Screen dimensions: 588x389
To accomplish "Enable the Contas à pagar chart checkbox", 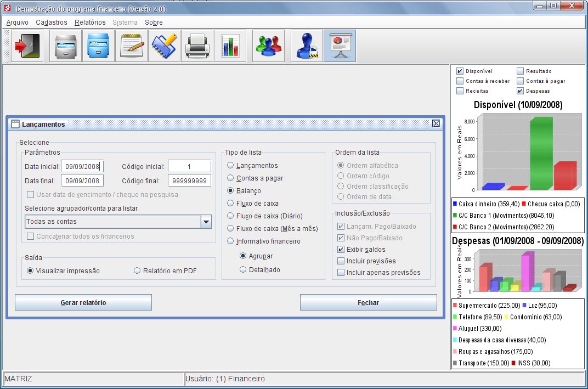I will tap(520, 81).
